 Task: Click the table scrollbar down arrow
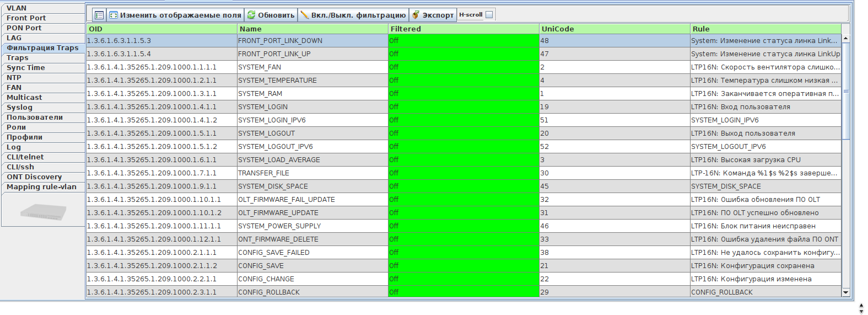(x=846, y=292)
